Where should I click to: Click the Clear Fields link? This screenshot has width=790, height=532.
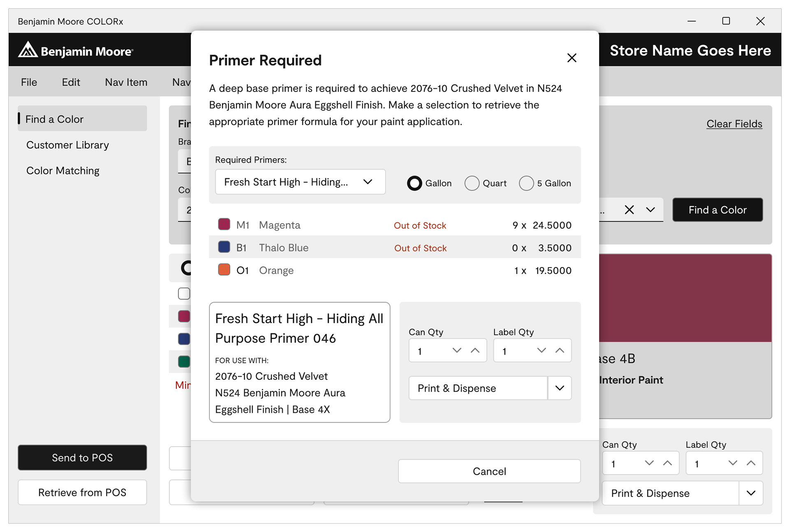pos(734,124)
